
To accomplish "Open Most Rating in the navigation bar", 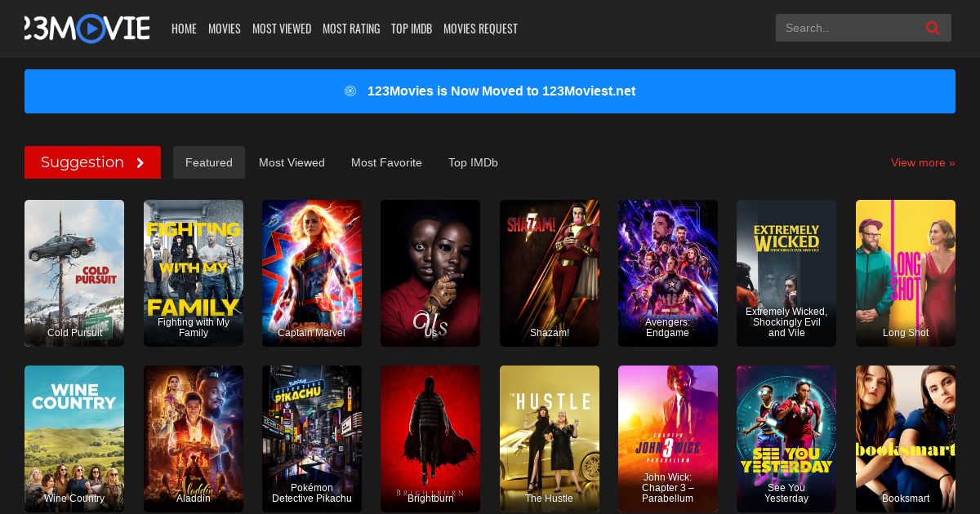I will point(351,29).
